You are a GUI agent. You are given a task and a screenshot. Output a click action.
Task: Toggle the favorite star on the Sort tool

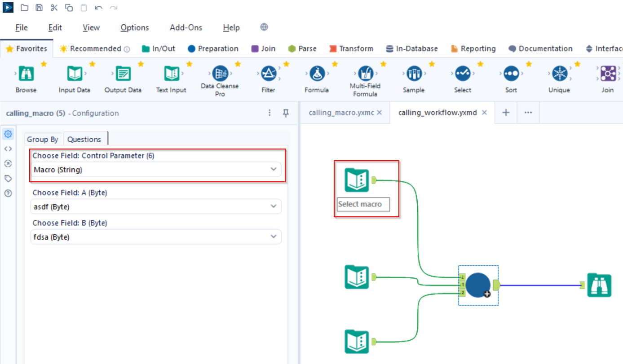pyautogui.click(x=529, y=64)
